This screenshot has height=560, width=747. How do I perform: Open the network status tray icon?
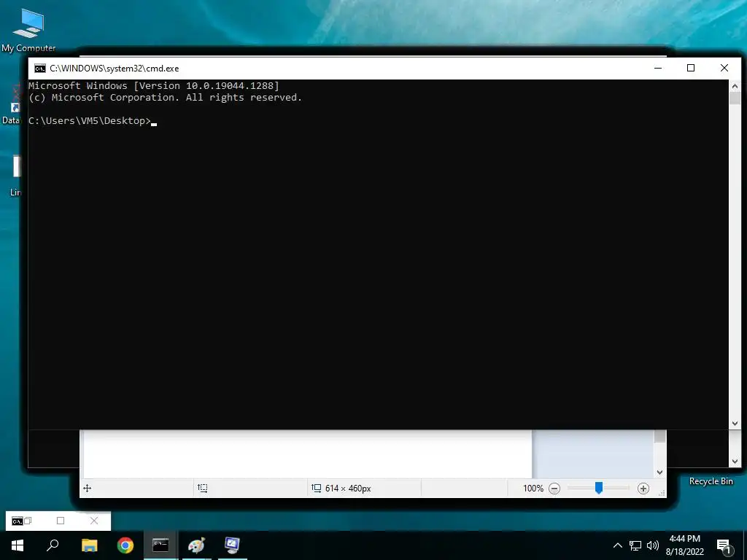[x=635, y=545]
